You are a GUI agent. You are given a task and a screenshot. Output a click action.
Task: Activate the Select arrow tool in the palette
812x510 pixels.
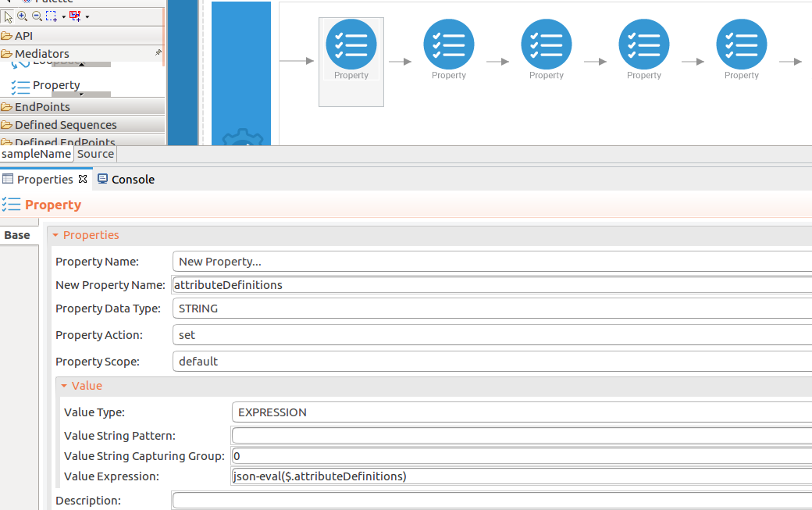[x=8, y=16]
